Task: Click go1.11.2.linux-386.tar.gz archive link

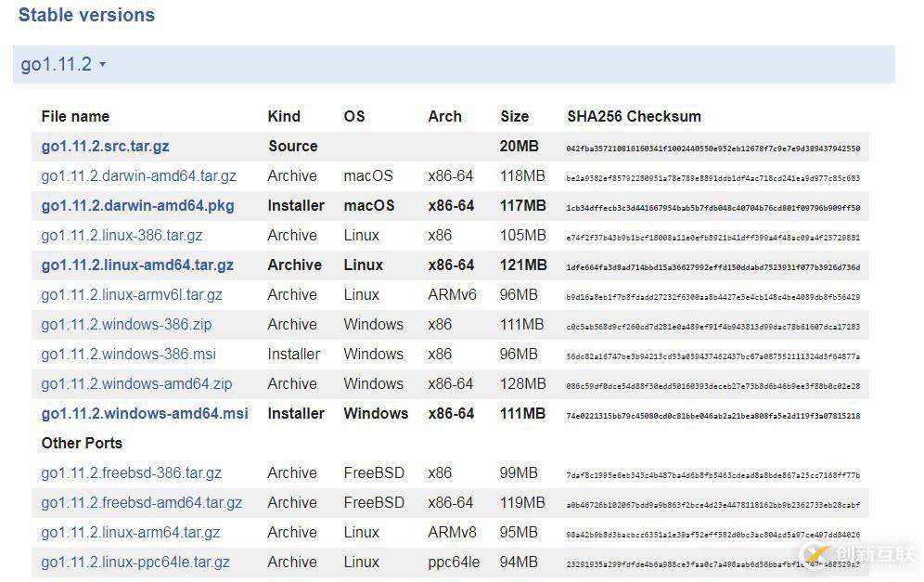Action: pyautogui.click(x=122, y=236)
